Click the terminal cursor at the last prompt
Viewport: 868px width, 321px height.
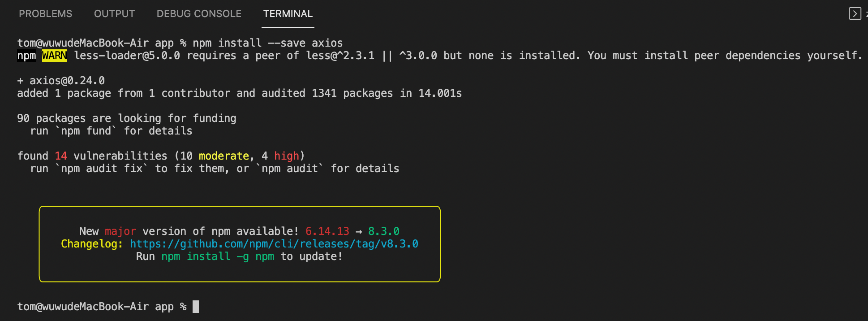pyautogui.click(x=196, y=307)
